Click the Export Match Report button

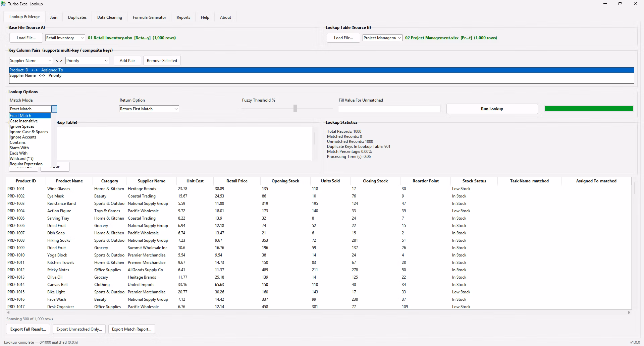[x=131, y=329]
